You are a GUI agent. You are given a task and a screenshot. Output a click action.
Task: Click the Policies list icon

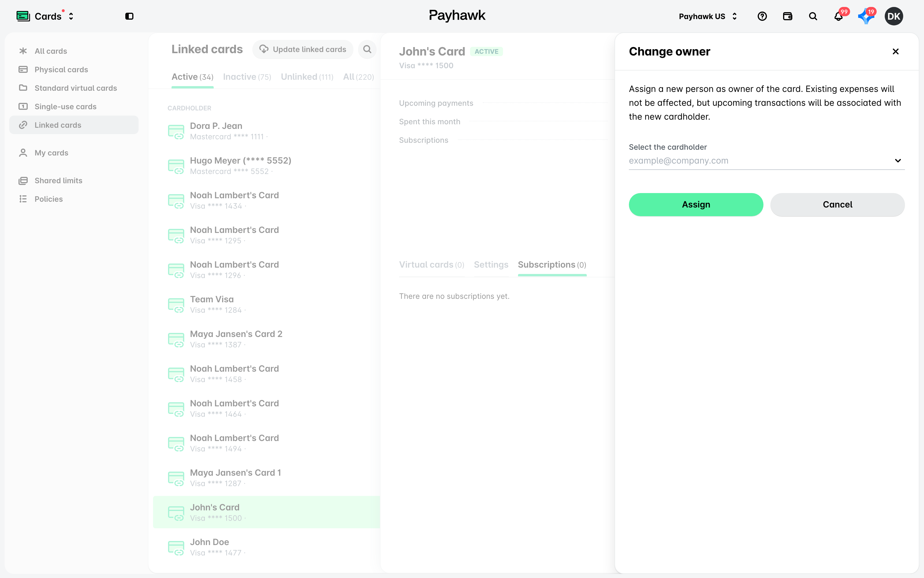[x=23, y=199]
